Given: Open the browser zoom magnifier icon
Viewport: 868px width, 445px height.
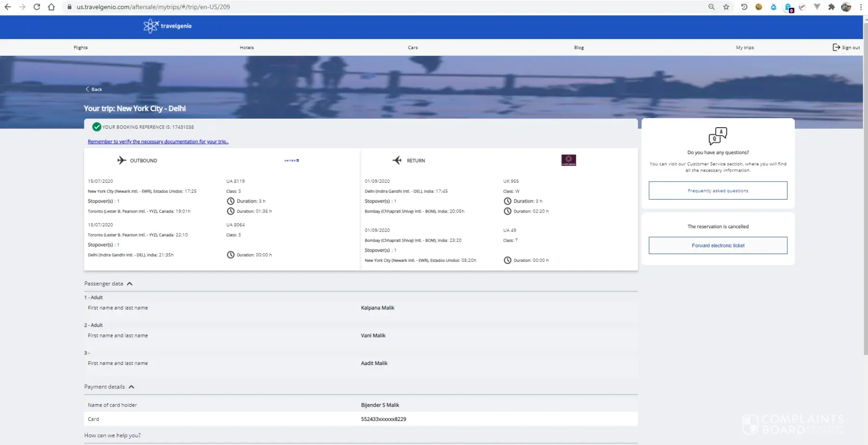Looking at the screenshot, I should [711, 7].
